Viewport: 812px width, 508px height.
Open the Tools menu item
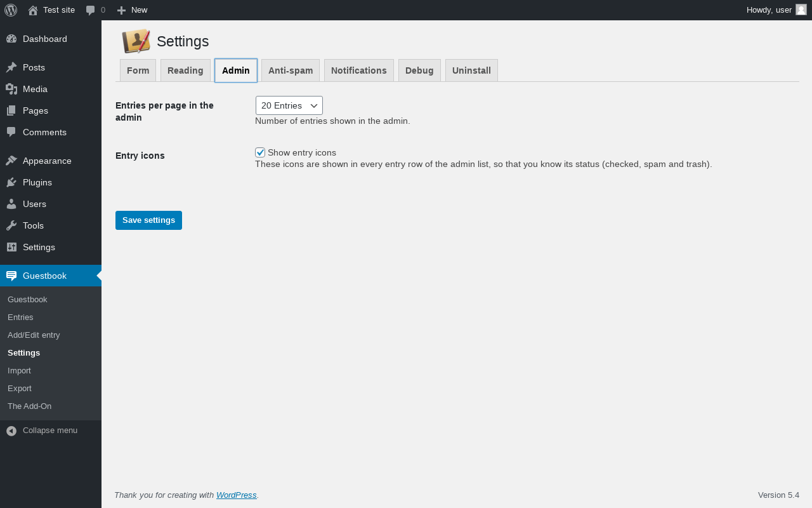coord(51,225)
